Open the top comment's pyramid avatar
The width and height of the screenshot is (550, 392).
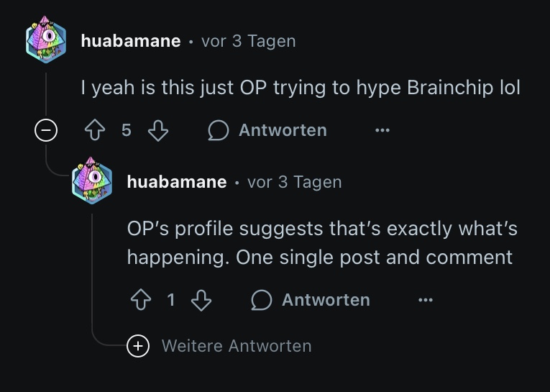(x=46, y=40)
